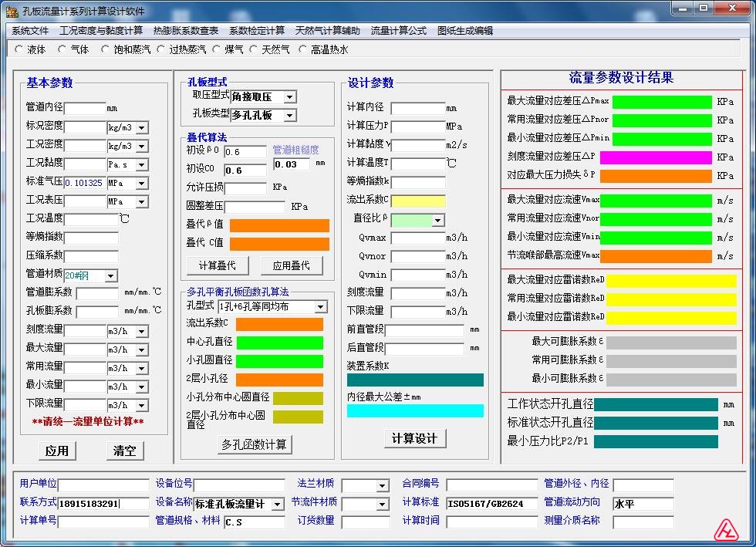Click the 计算设计 button
This screenshot has width=756, height=547.
pyautogui.click(x=415, y=438)
